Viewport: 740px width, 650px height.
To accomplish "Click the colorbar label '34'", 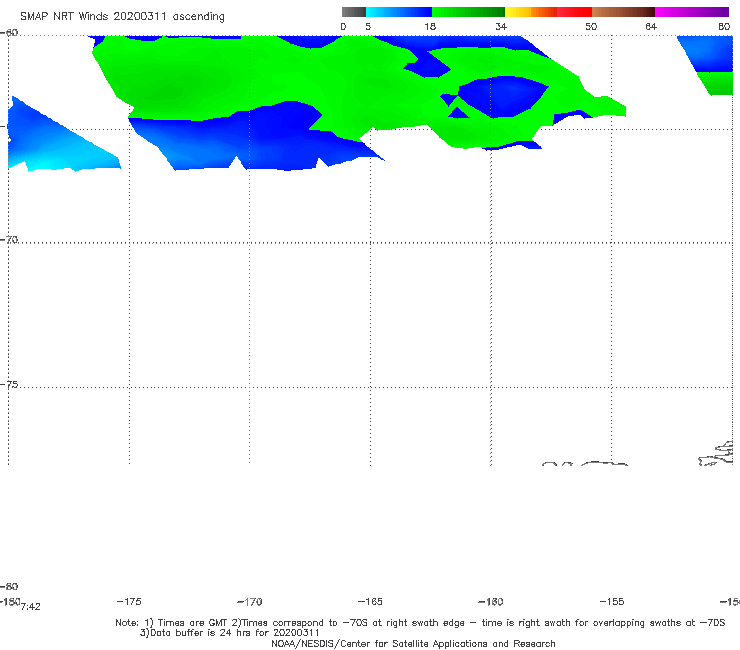I will [501, 27].
